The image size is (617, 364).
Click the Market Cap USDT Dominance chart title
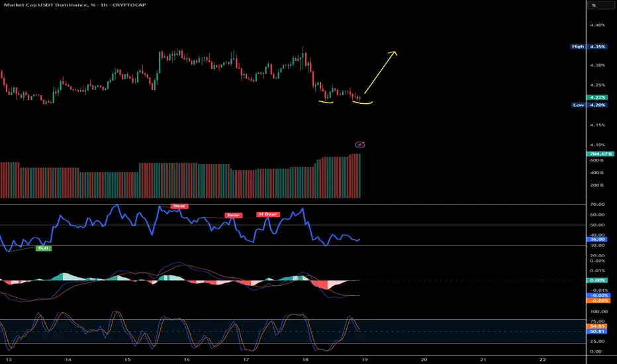(75, 5)
